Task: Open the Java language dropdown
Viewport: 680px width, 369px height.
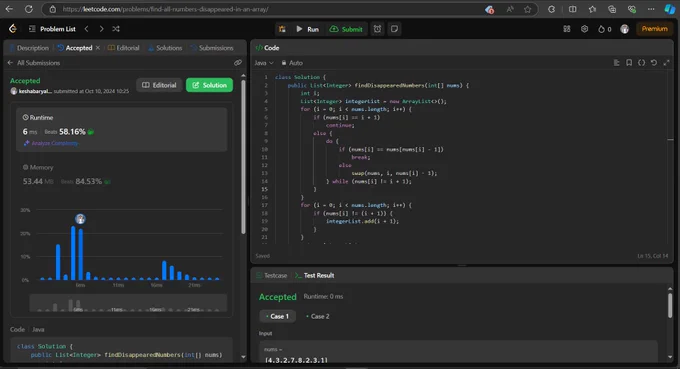Action: tap(264, 63)
